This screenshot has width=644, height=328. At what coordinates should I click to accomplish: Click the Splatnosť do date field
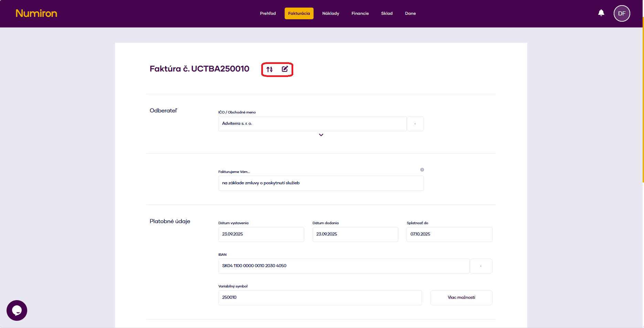tap(449, 234)
